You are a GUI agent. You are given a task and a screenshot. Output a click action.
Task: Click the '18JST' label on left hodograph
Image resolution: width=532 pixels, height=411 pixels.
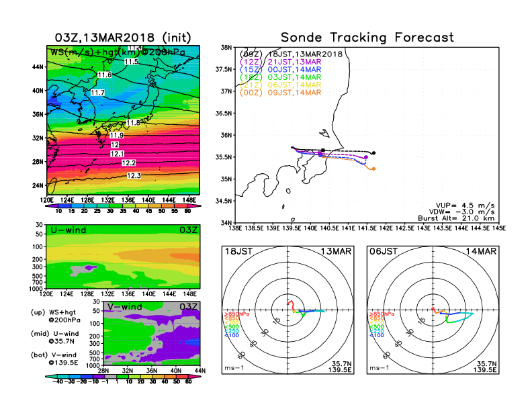pos(238,252)
